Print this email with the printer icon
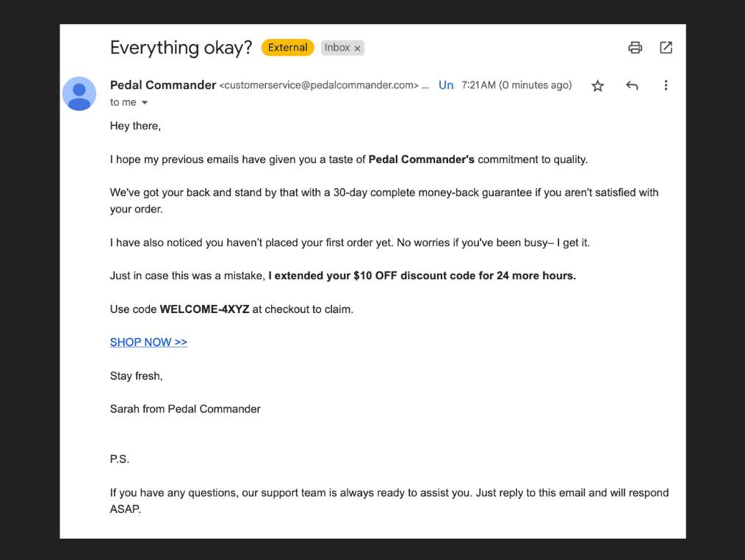The height and width of the screenshot is (560, 745). pyautogui.click(x=635, y=48)
